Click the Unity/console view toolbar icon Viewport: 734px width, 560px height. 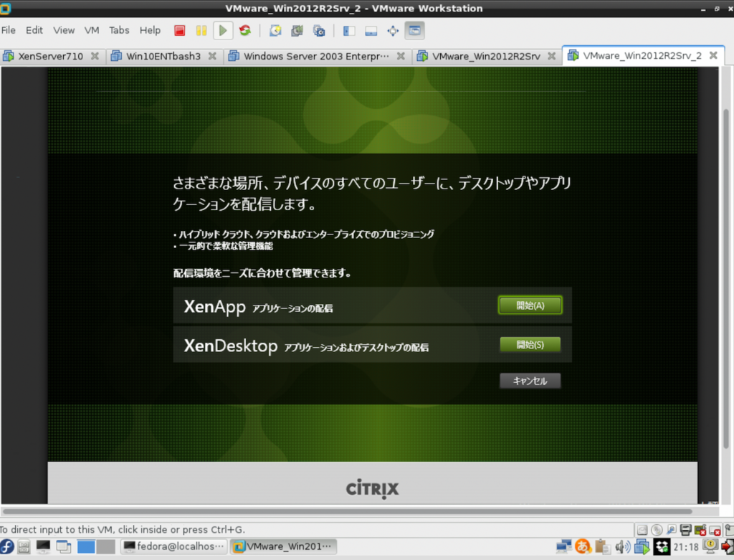[415, 31]
